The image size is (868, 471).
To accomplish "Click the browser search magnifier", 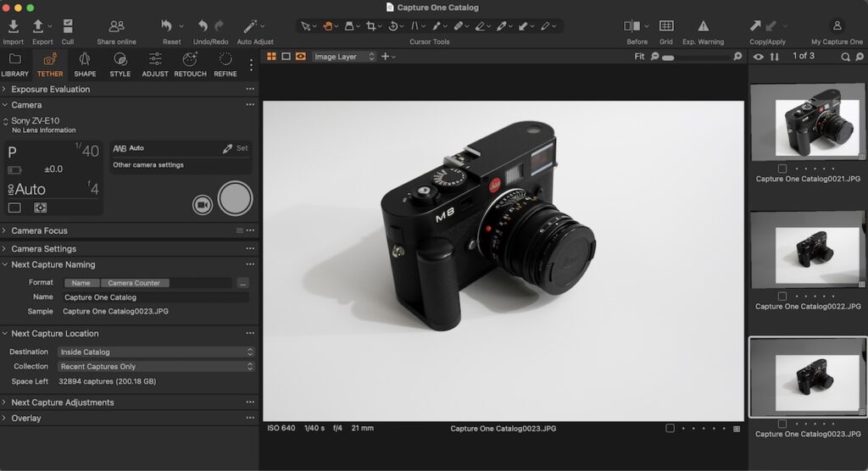I will (x=845, y=57).
